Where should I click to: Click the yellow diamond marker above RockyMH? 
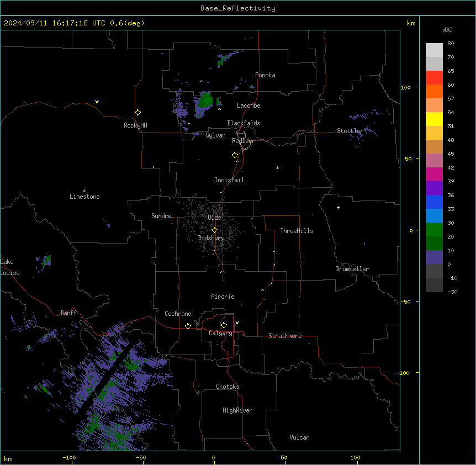click(x=137, y=113)
